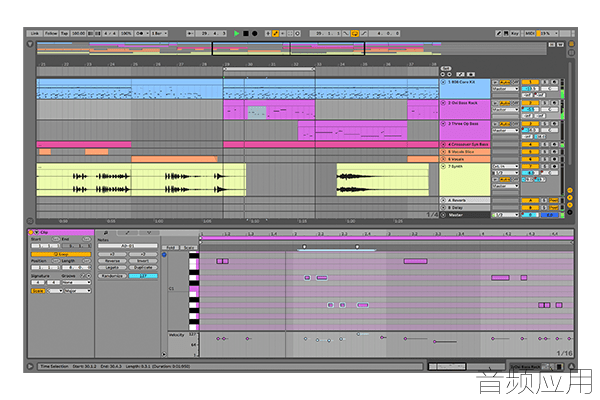Click the 808 Core Kit volume field
Viewport: 600px width, 400px height.
click(530, 89)
